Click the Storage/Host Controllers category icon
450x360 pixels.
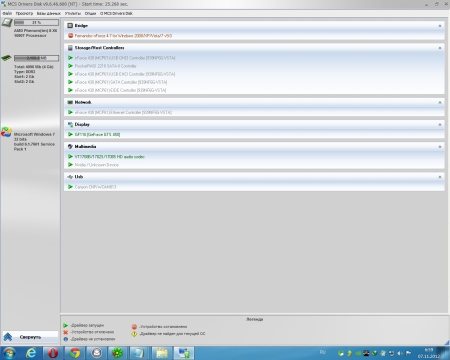tap(70, 48)
